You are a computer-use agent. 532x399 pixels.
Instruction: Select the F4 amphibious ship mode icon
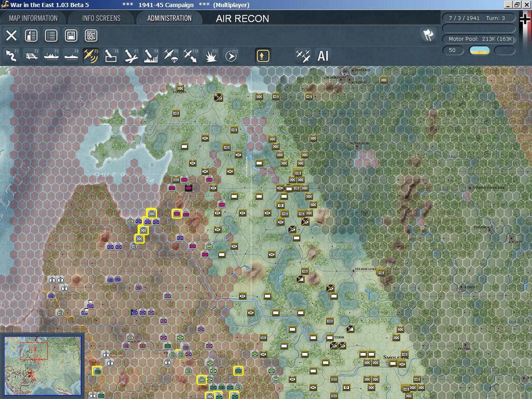[x=71, y=56]
